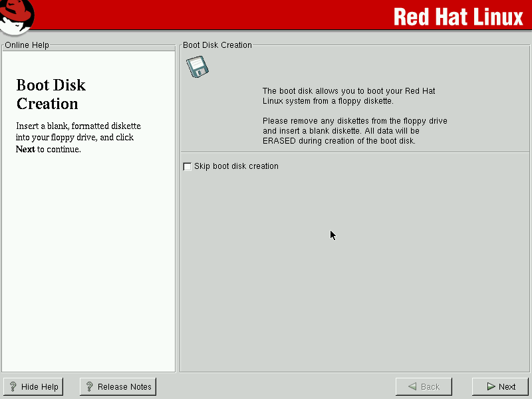Click the floppy diskette icon
This screenshot has width=532, height=399.
pyautogui.click(x=198, y=67)
